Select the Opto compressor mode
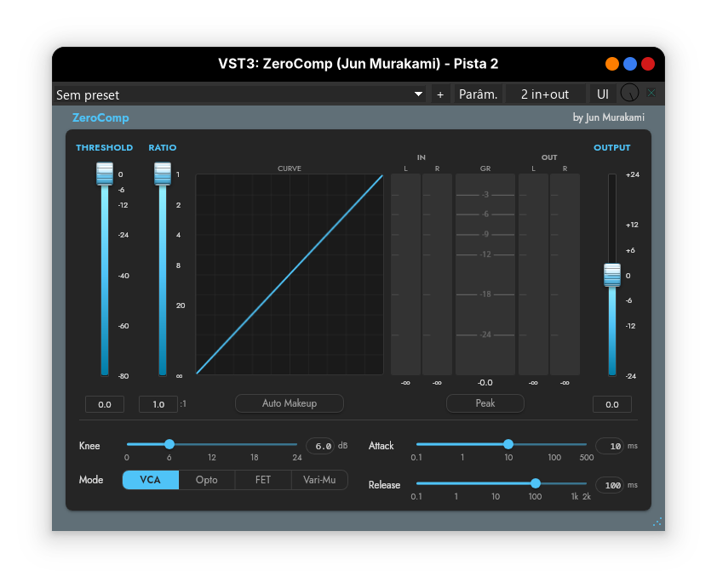717x588 pixels. pyautogui.click(x=207, y=480)
